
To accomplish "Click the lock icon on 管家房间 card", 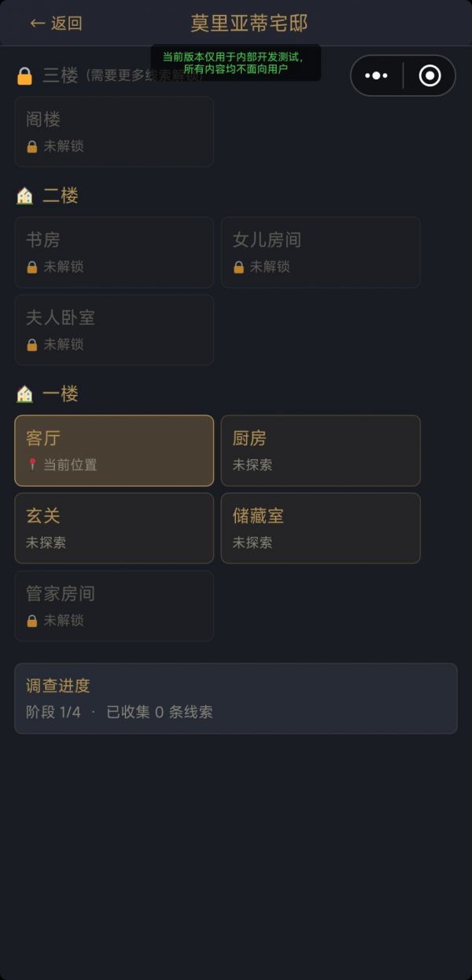I will [31, 620].
